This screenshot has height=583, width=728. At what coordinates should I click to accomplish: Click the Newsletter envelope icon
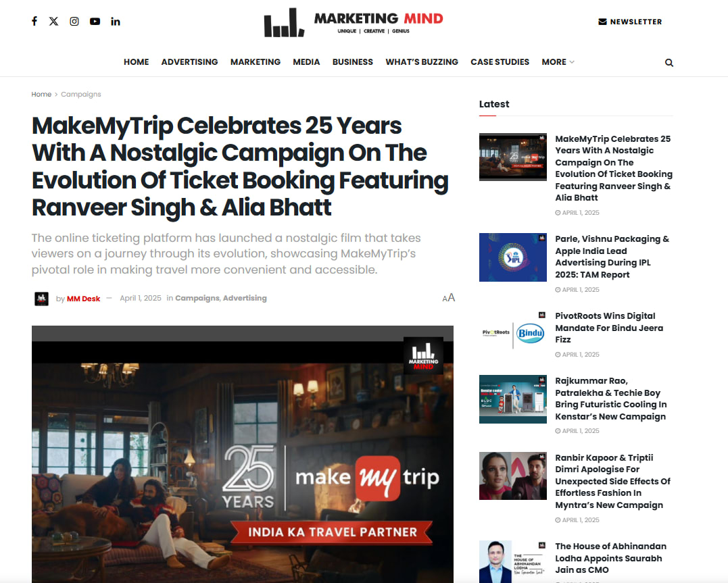point(603,22)
